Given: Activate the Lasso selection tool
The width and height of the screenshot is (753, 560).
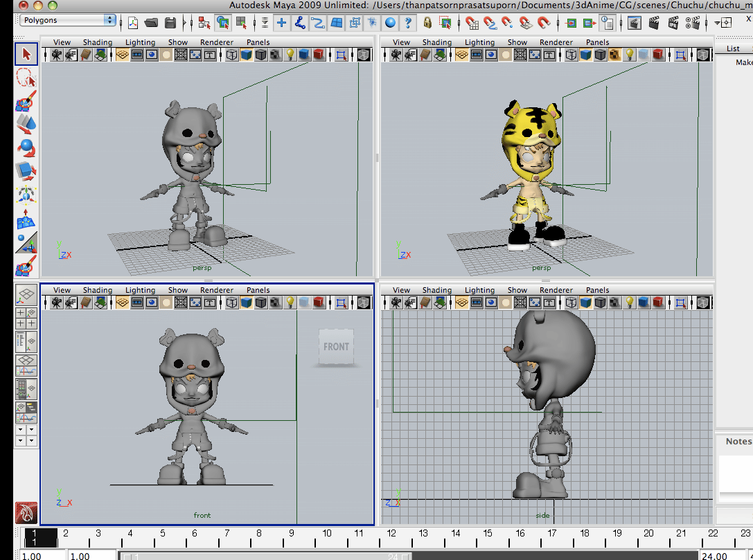Looking at the screenshot, I should [26, 78].
